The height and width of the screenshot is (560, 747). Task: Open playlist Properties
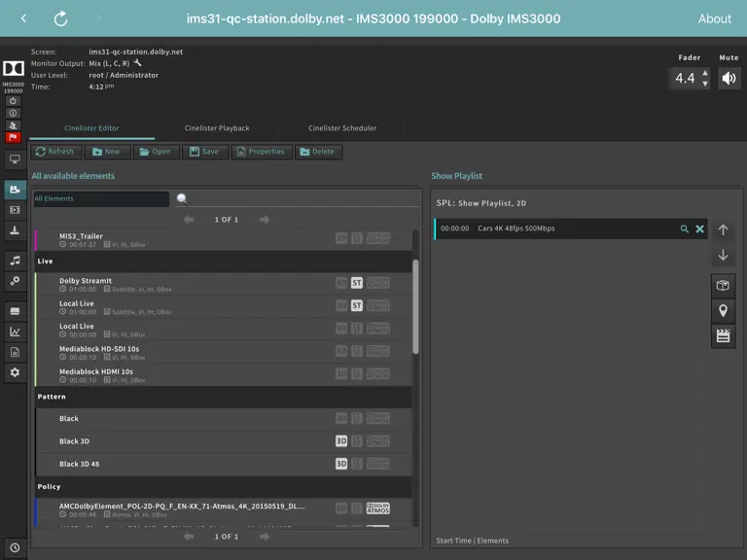261,152
